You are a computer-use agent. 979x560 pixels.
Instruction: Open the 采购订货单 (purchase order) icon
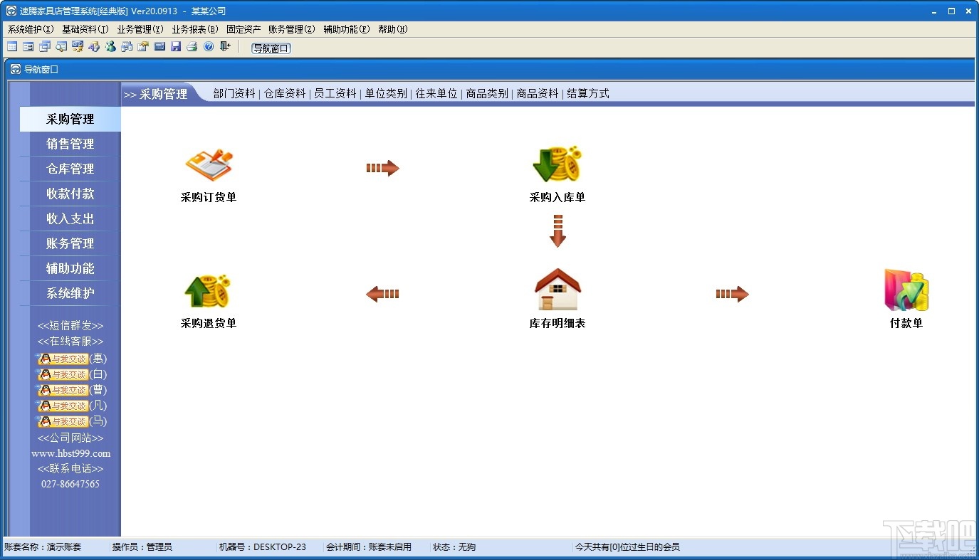point(209,165)
